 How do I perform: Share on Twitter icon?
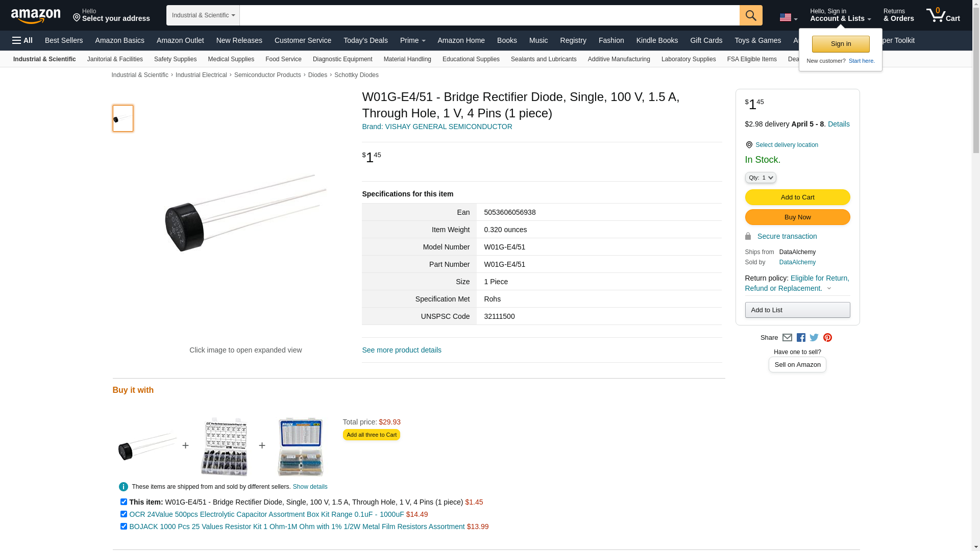[x=814, y=338]
